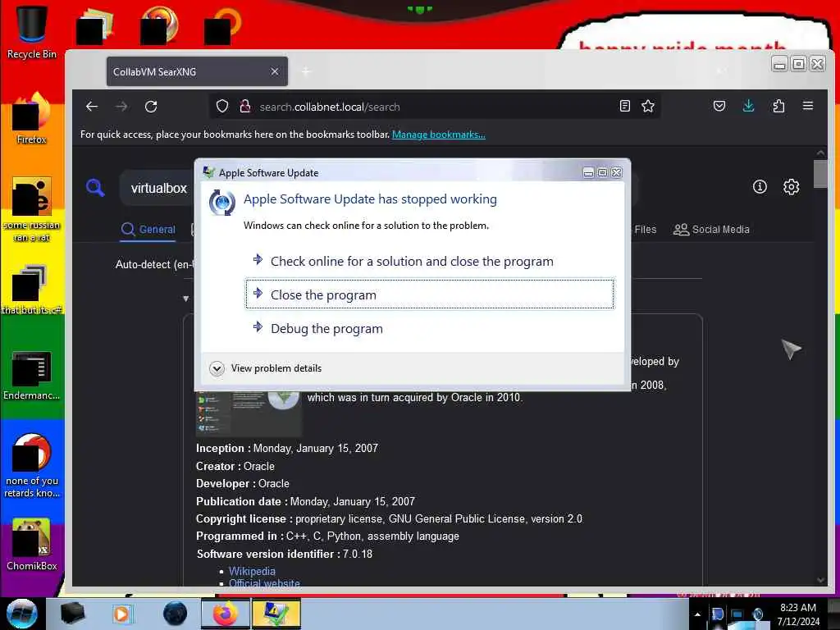Toggle reader view in address bar
The height and width of the screenshot is (630, 840).
point(624,106)
